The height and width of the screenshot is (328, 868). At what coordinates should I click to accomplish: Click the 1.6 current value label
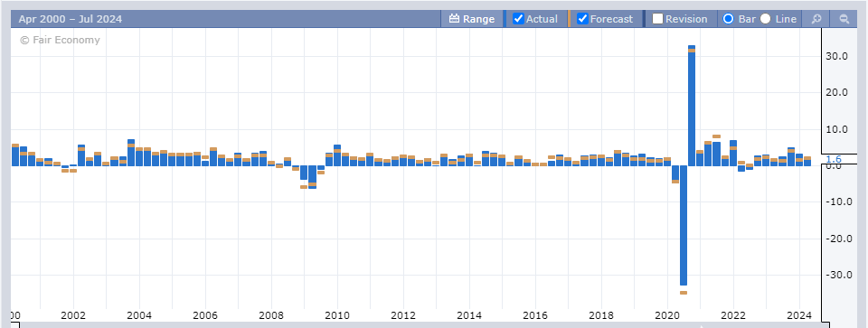tap(834, 159)
